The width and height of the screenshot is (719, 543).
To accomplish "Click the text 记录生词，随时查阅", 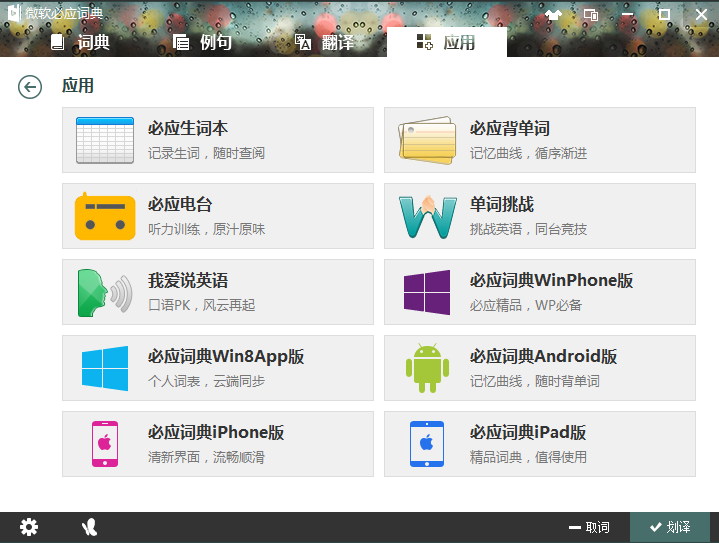I will (x=206, y=153).
